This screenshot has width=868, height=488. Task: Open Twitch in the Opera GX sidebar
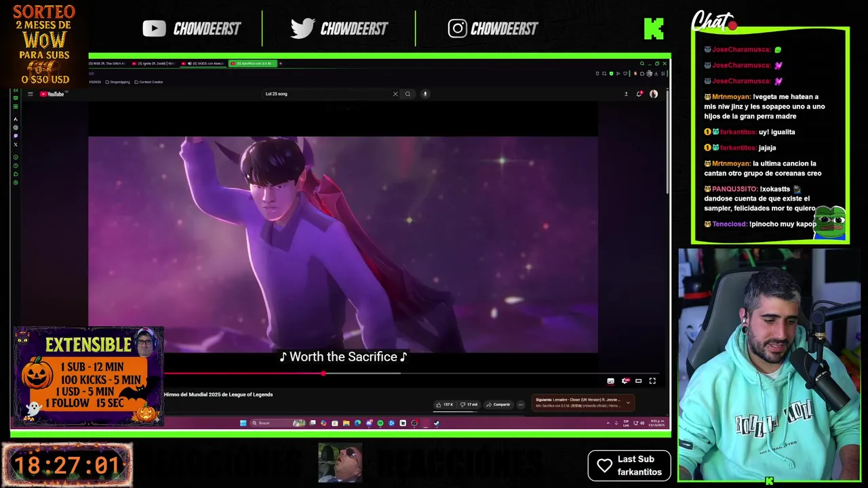pyautogui.click(x=16, y=136)
